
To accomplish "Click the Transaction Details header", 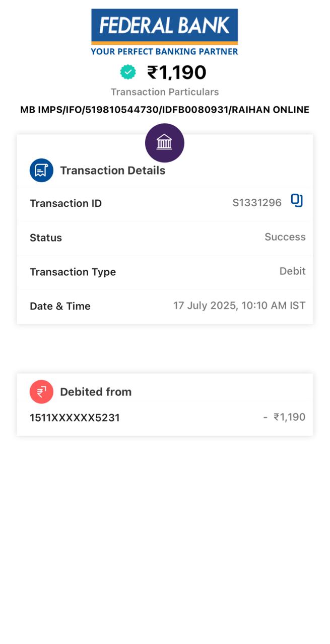I will (112, 171).
